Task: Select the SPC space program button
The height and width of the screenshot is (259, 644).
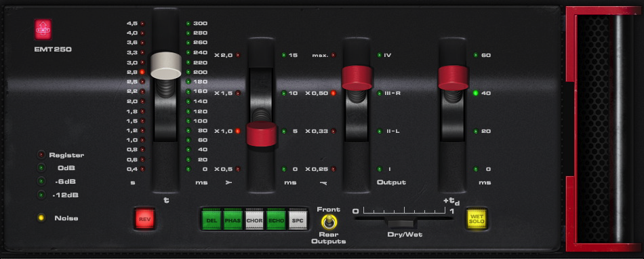Action: click(298, 220)
